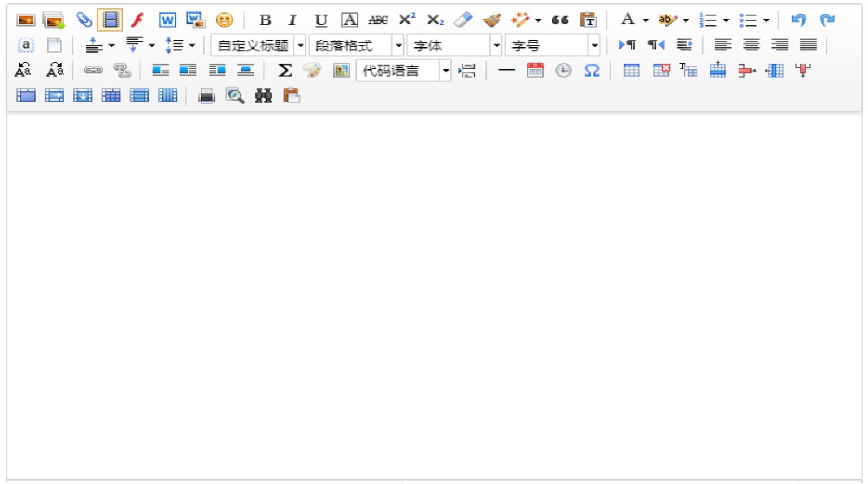Click the Sigma formula icon
Image resolution: width=868 pixels, height=484 pixels.
285,71
